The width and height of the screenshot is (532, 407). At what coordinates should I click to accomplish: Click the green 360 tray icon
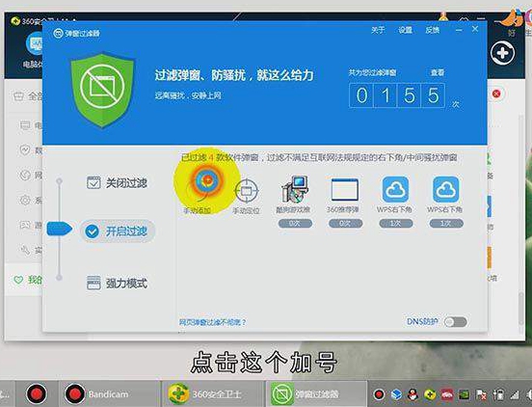(430, 394)
